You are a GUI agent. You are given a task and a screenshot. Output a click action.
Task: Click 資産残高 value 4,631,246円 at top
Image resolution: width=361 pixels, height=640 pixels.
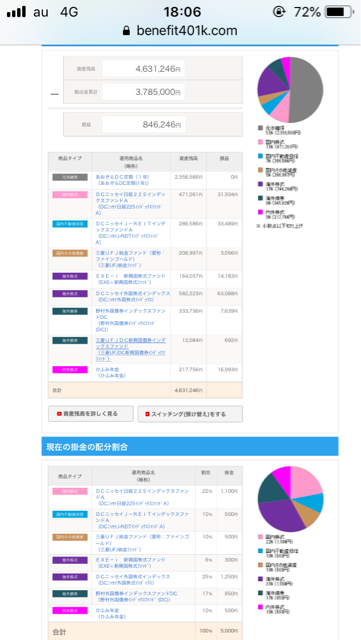point(143,69)
